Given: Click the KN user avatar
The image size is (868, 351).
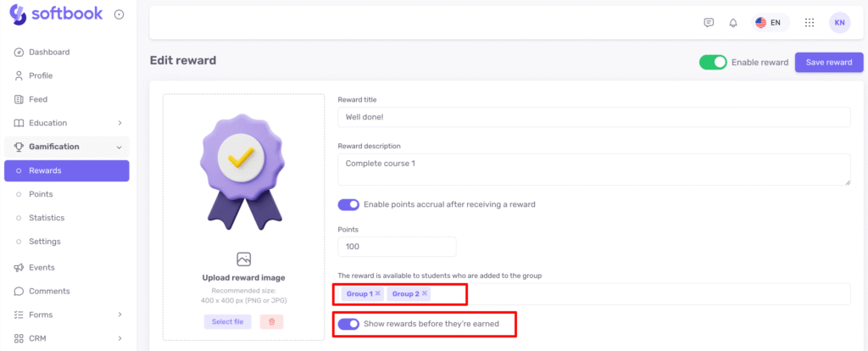Looking at the screenshot, I should pyautogui.click(x=839, y=23).
